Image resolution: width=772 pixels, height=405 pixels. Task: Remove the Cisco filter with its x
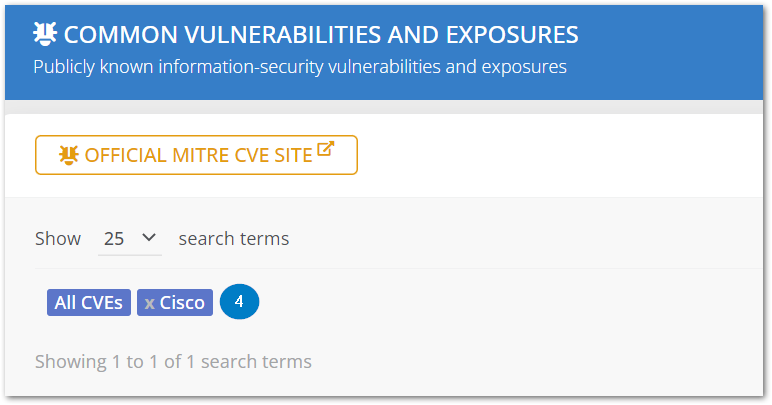149,302
